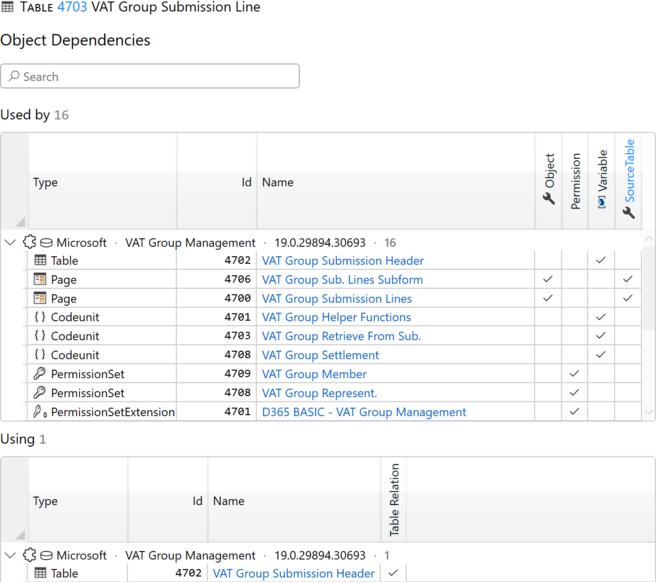Click in the Search input field
Viewport: 656px width, 582px height.
pyautogui.click(x=150, y=76)
